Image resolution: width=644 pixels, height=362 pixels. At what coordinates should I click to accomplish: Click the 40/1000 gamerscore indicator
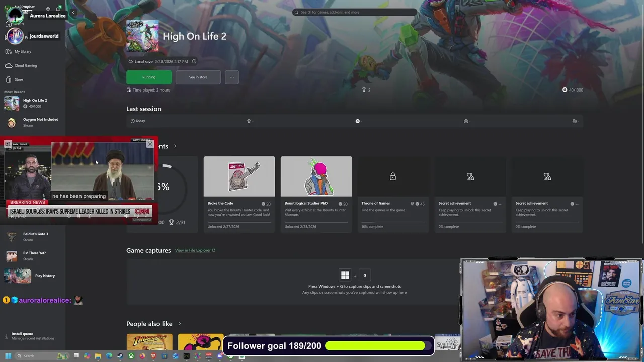pyautogui.click(x=573, y=90)
